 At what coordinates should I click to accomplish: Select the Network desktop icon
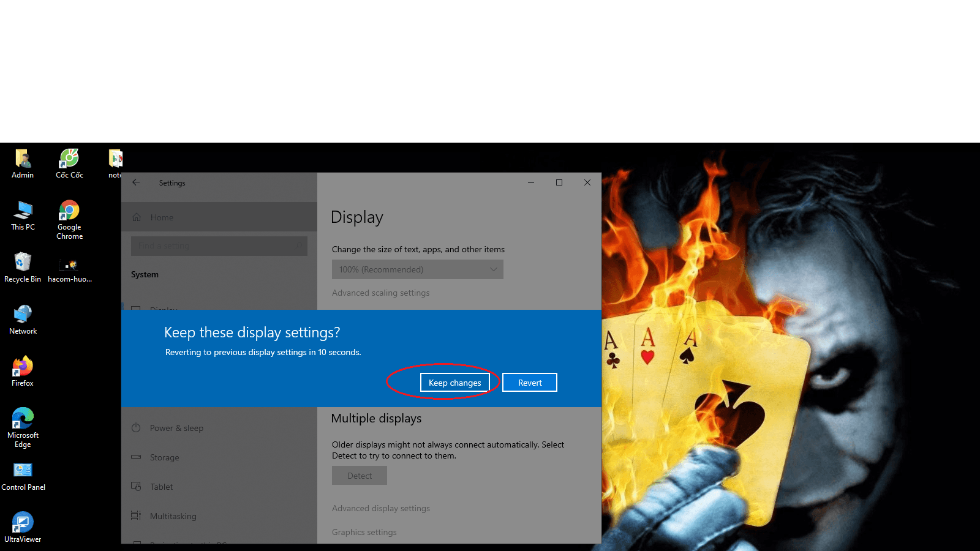click(23, 316)
